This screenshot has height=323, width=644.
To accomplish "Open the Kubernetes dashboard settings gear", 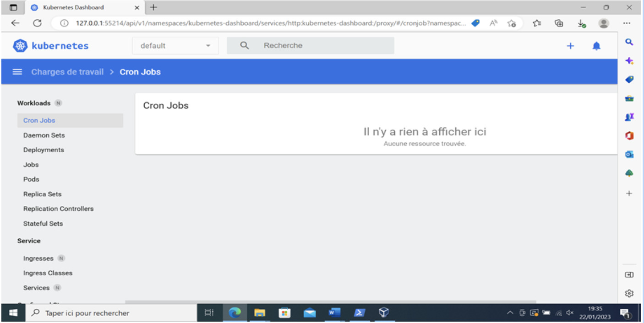I will 629,293.
